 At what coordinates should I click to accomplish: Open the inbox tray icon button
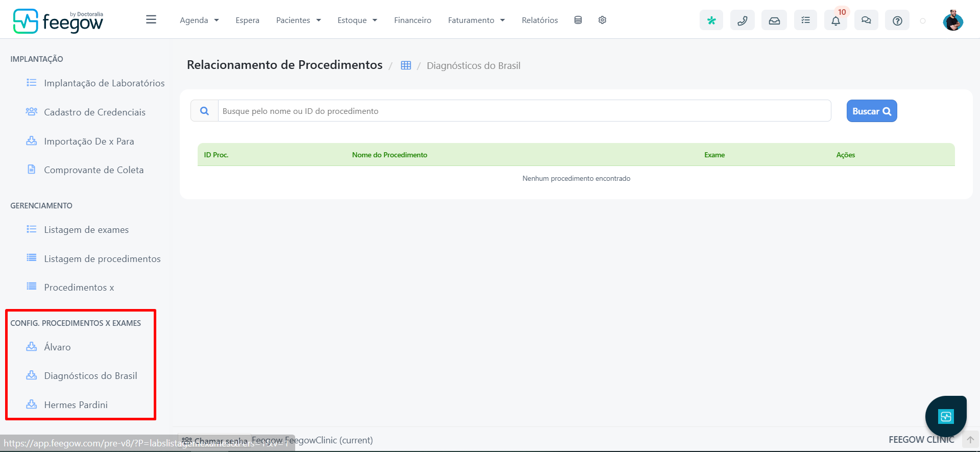pos(774,20)
